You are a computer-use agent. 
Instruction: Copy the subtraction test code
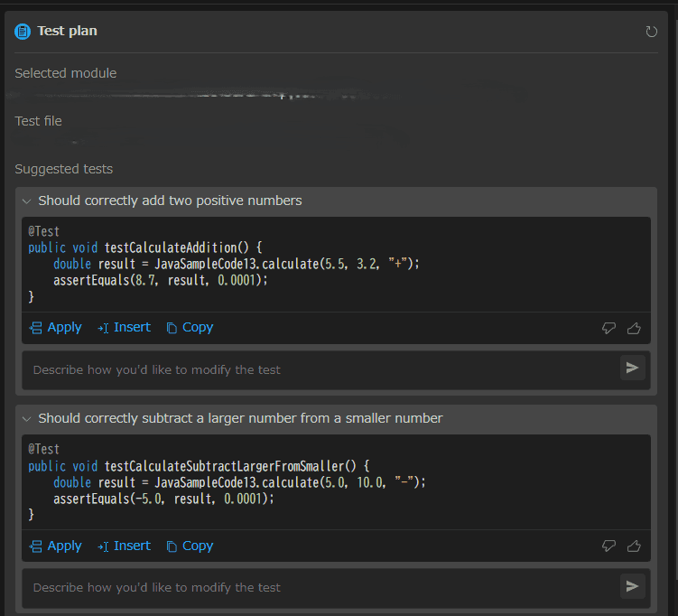coord(190,546)
